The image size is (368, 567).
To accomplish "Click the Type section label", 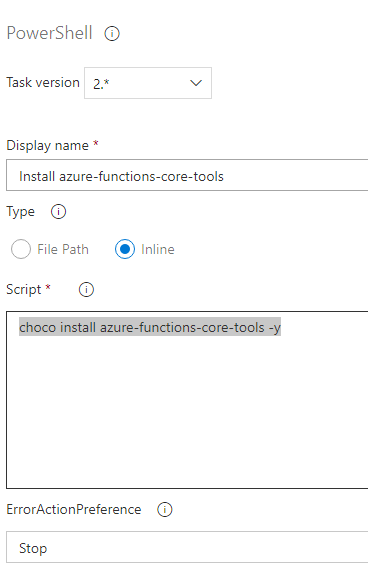I will [21, 212].
